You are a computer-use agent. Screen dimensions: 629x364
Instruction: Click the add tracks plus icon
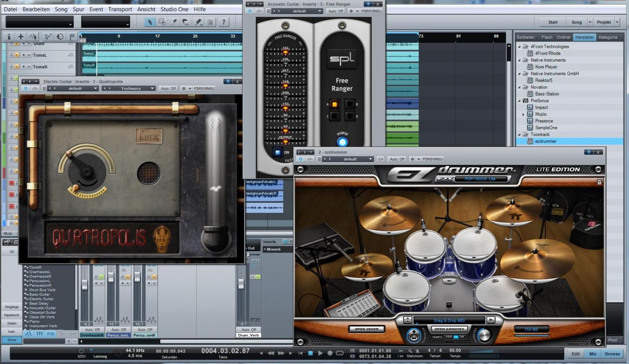[x=21, y=37]
